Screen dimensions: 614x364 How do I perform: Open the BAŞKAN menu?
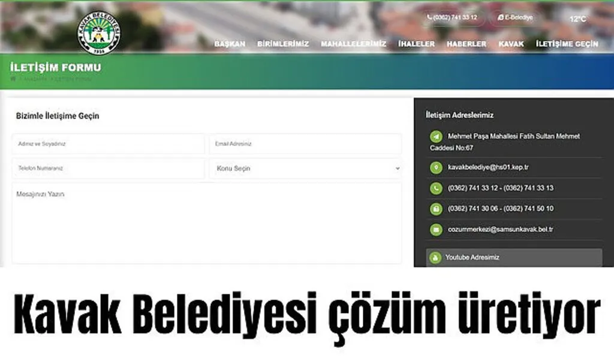pyautogui.click(x=230, y=44)
